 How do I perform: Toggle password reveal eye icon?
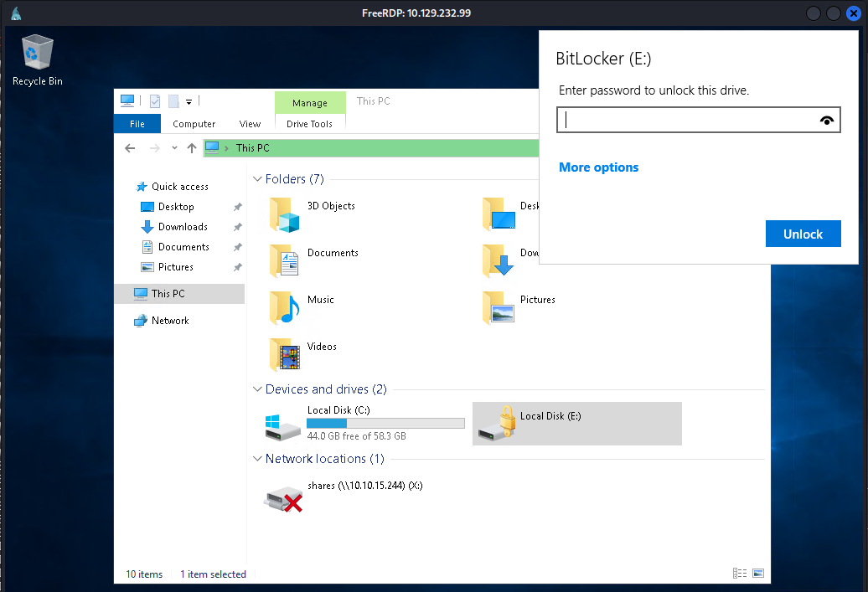coord(826,120)
